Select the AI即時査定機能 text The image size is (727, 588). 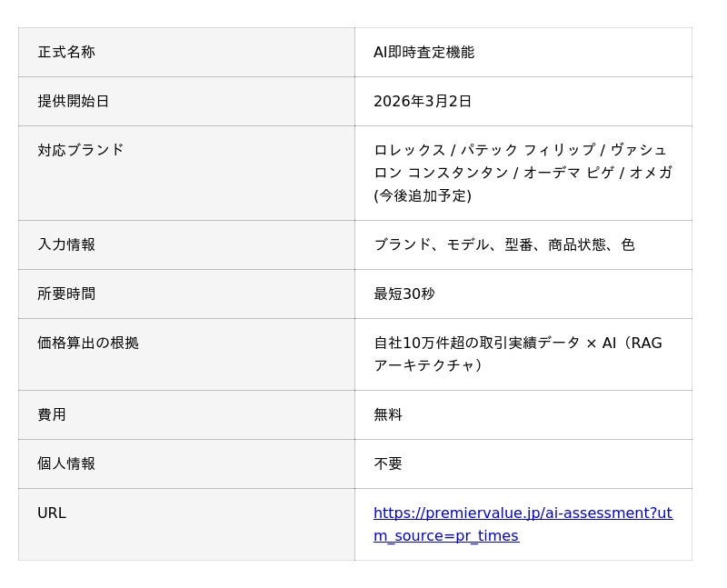coord(423,53)
